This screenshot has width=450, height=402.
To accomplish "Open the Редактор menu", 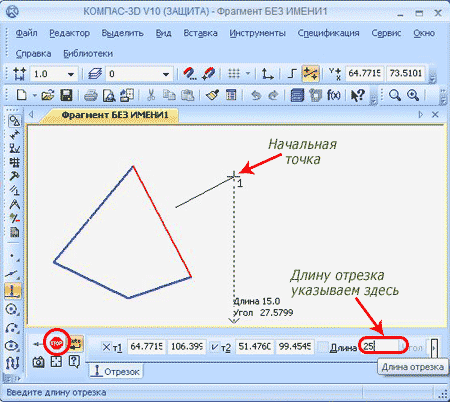I will (x=70, y=33).
